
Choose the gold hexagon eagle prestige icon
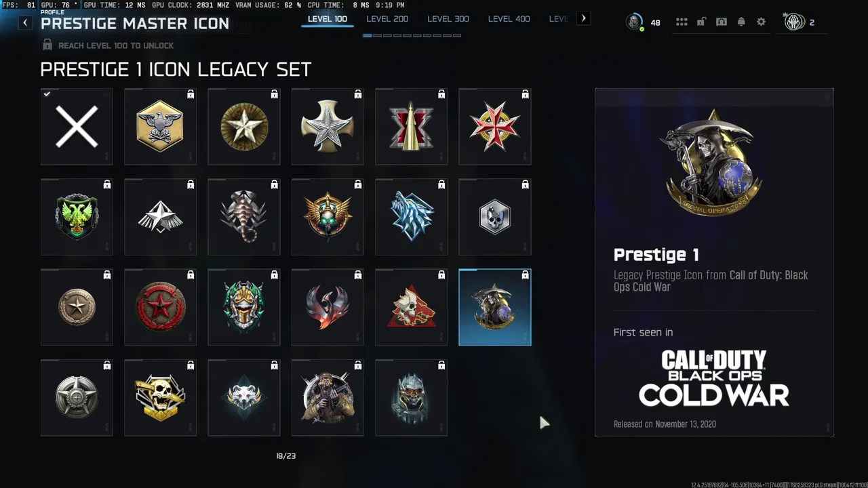pos(160,127)
